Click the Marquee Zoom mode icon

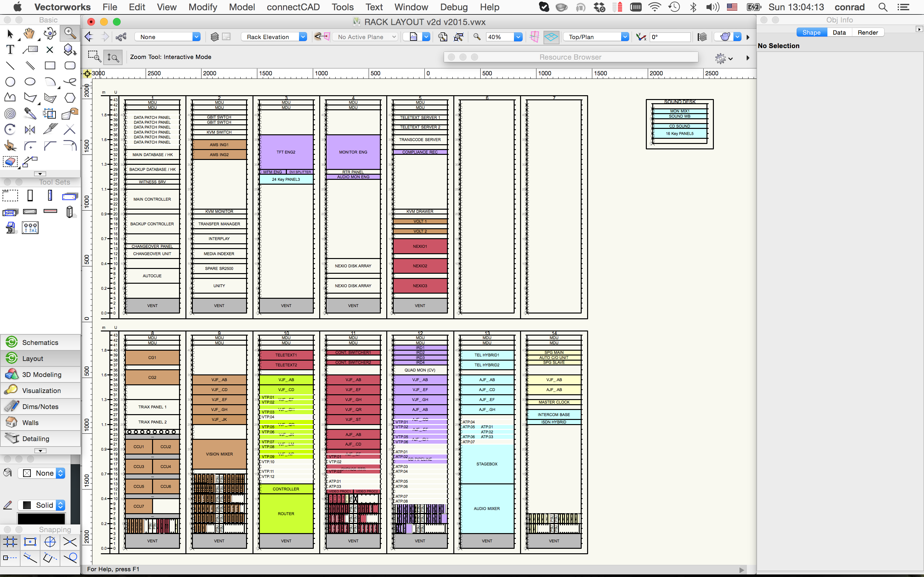point(94,57)
